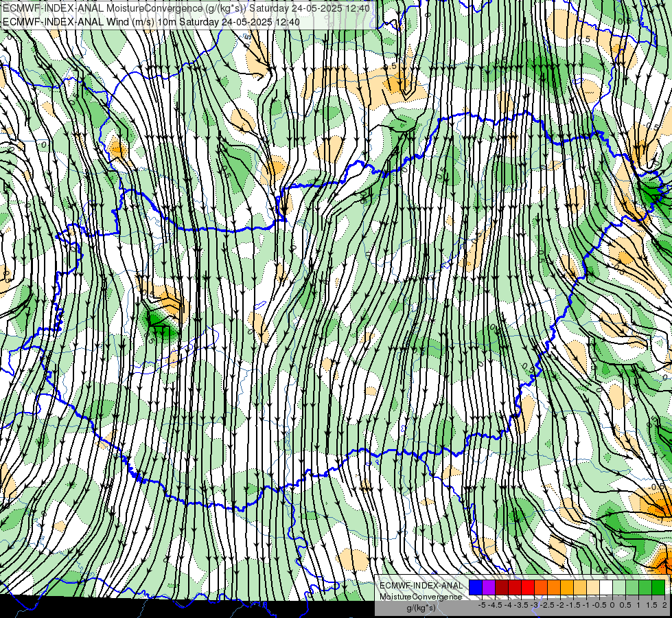Pick the orange-red swatch between -3 and -2.5

coord(541,588)
